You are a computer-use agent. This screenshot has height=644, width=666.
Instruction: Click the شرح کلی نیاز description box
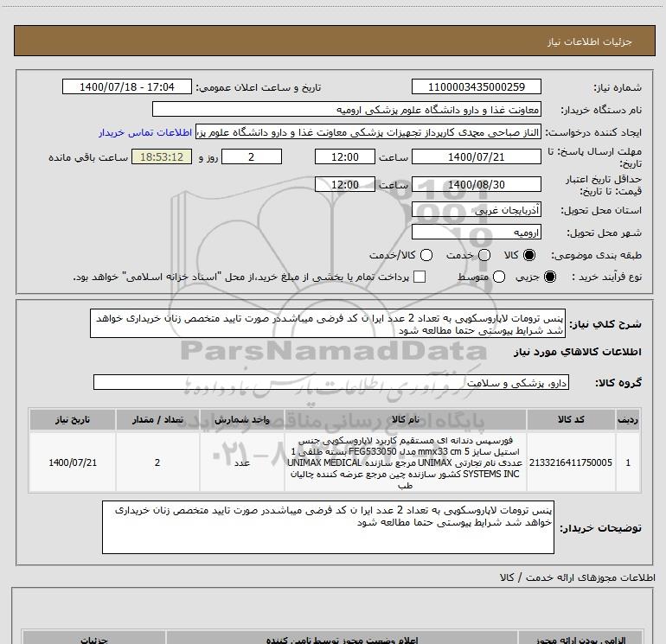click(x=328, y=324)
